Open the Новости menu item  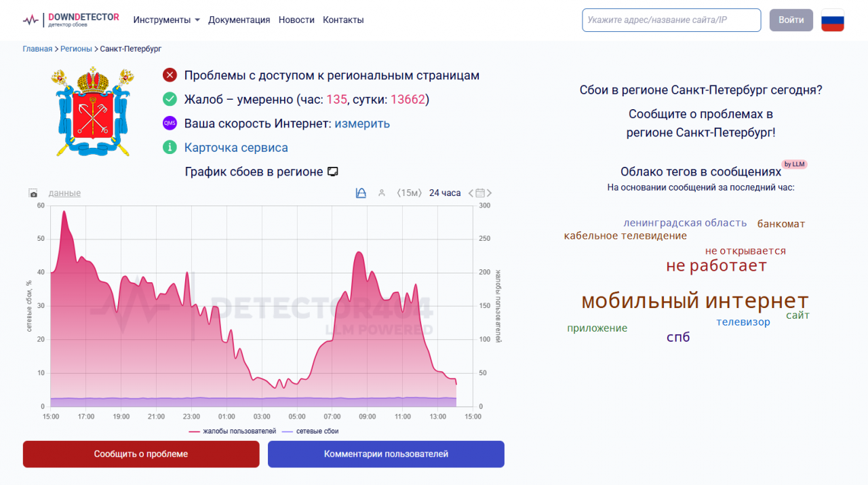coord(296,20)
